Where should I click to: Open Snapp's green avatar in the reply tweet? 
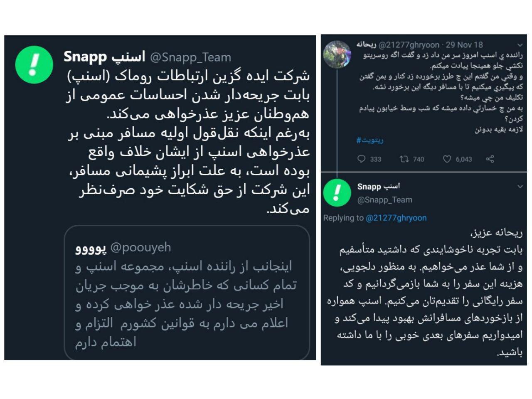[337, 193]
